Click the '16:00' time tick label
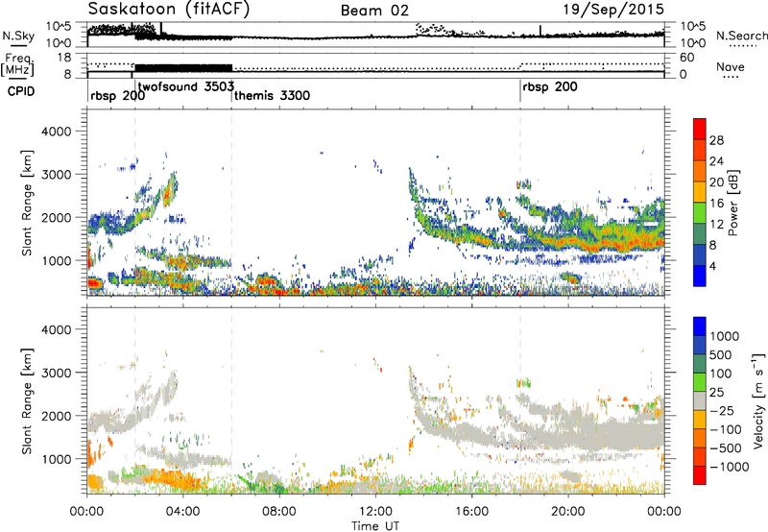This screenshot has height=532, width=768. (x=471, y=512)
